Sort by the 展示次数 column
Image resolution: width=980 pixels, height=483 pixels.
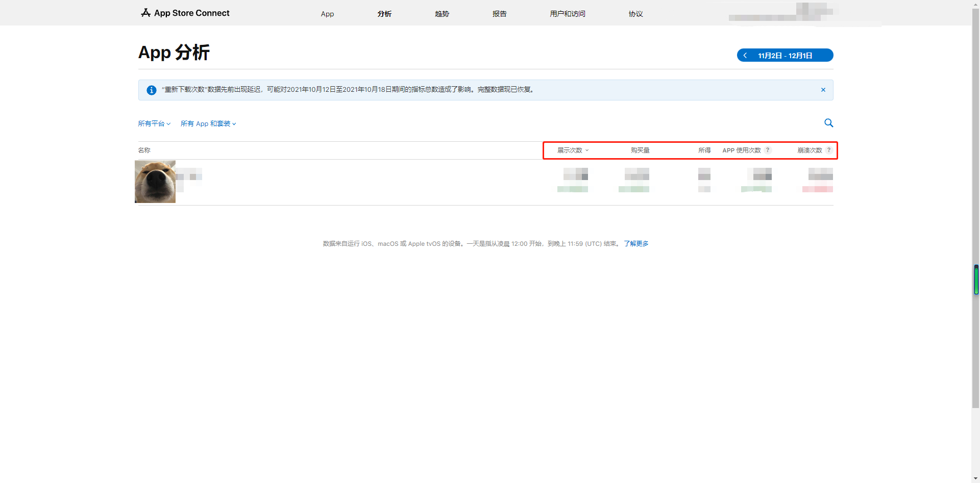(x=573, y=150)
